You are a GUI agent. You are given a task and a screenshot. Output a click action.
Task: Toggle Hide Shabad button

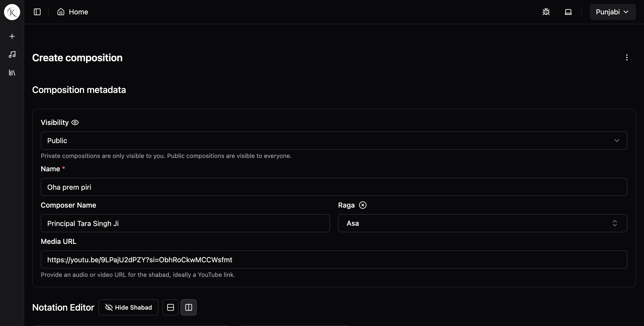pyautogui.click(x=128, y=307)
